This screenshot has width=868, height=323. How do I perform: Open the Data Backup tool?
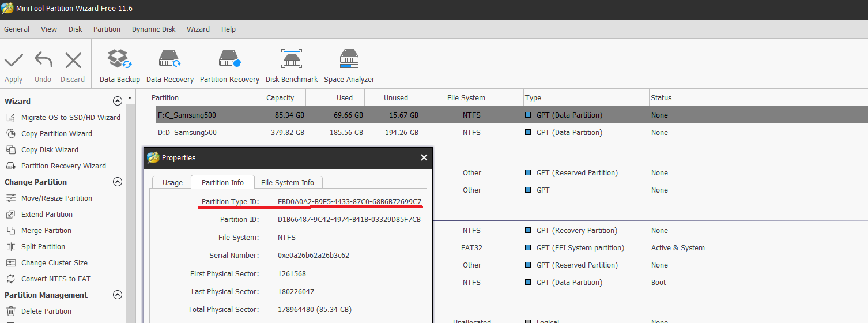pos(119,66)
